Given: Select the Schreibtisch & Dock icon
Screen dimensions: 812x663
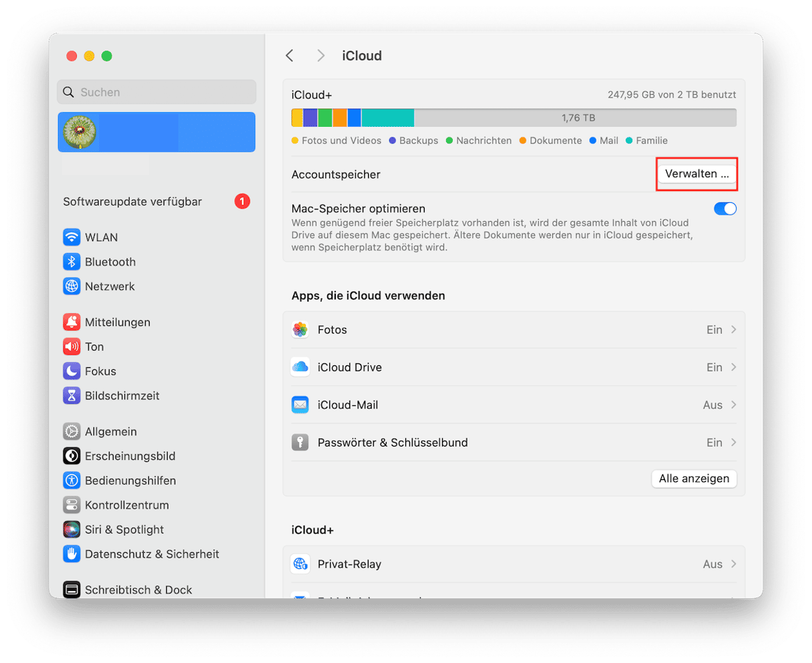Looking at the screenshot, I should [x=71, y=590].
